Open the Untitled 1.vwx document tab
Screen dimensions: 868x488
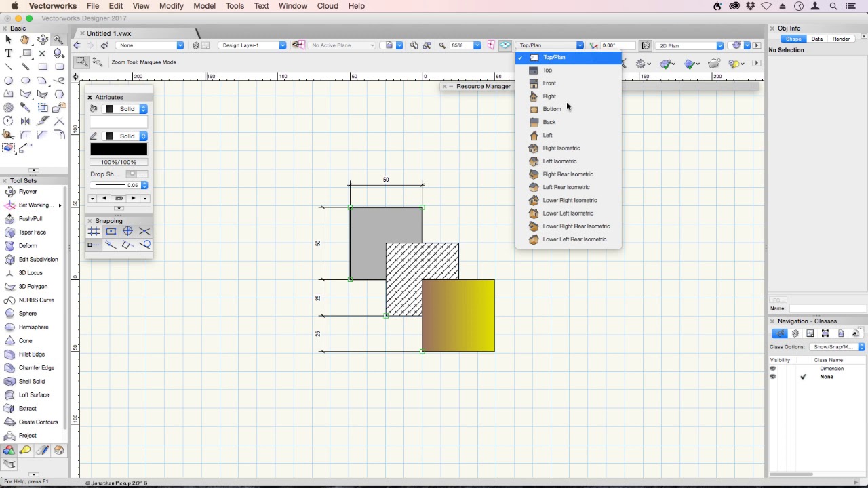point(109,33)
